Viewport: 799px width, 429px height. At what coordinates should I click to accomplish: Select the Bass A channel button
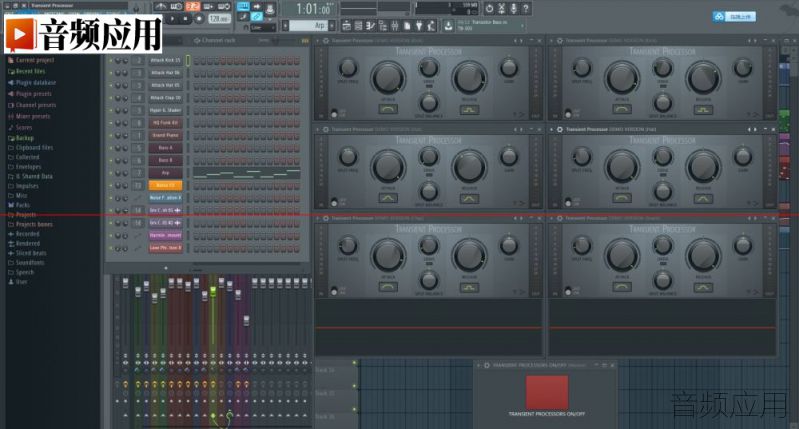point(165,148)
